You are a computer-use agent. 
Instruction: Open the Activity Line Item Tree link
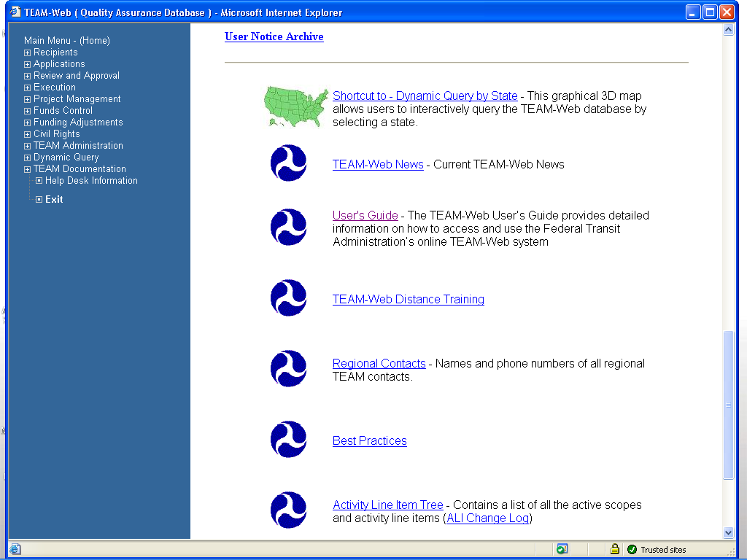(388, 505)
